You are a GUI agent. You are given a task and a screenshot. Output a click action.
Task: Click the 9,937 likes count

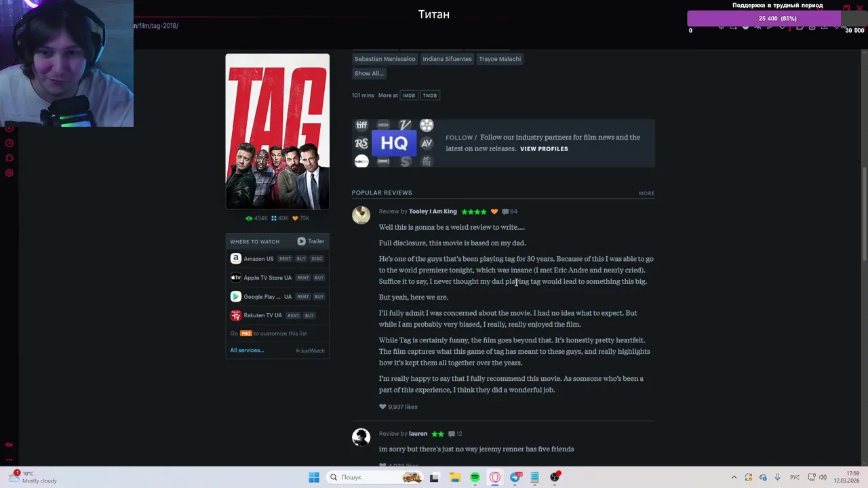(x=402, y=407)
